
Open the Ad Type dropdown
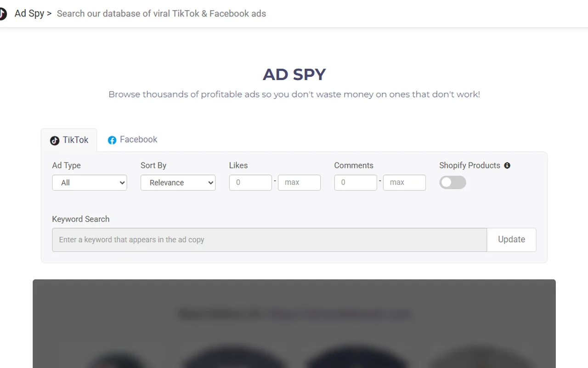coord(90,183)
